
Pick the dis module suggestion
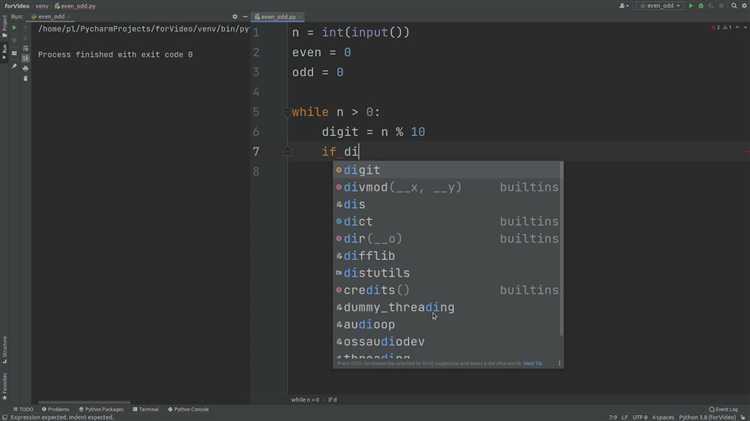pos(448,204)
